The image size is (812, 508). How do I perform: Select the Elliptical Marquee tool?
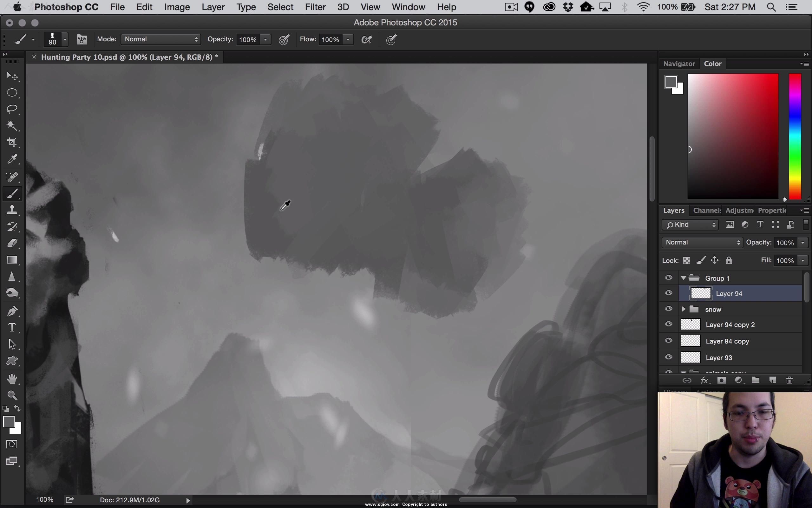12,93
